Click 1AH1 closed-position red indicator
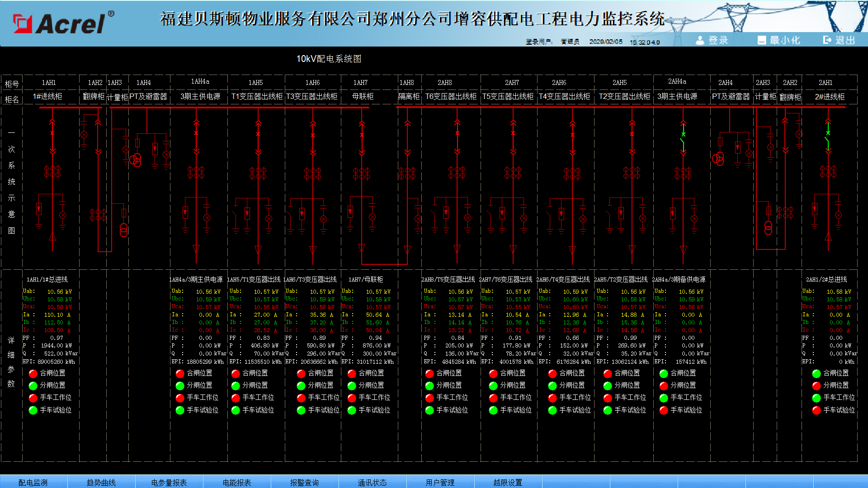868x488 pixels. tap(33, 373)
